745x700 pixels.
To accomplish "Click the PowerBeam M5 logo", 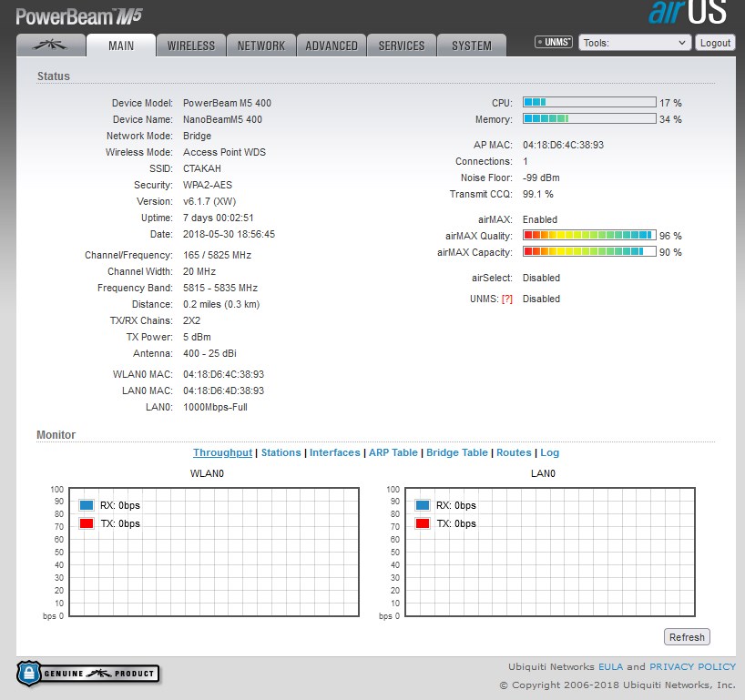I will pyautogui.click(x=79, y=16).
